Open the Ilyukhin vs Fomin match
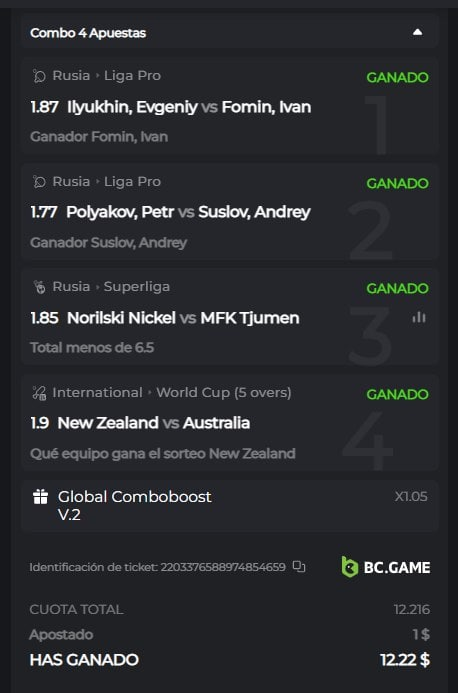 189,107
